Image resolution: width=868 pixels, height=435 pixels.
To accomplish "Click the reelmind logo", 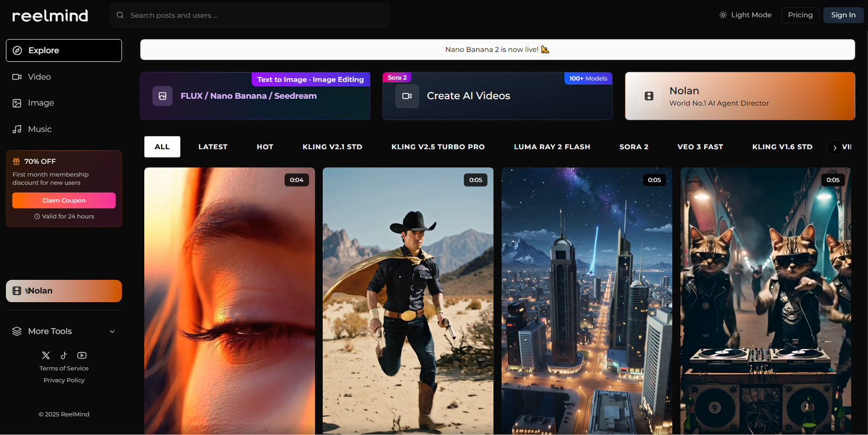I will [x=50, y=16].
